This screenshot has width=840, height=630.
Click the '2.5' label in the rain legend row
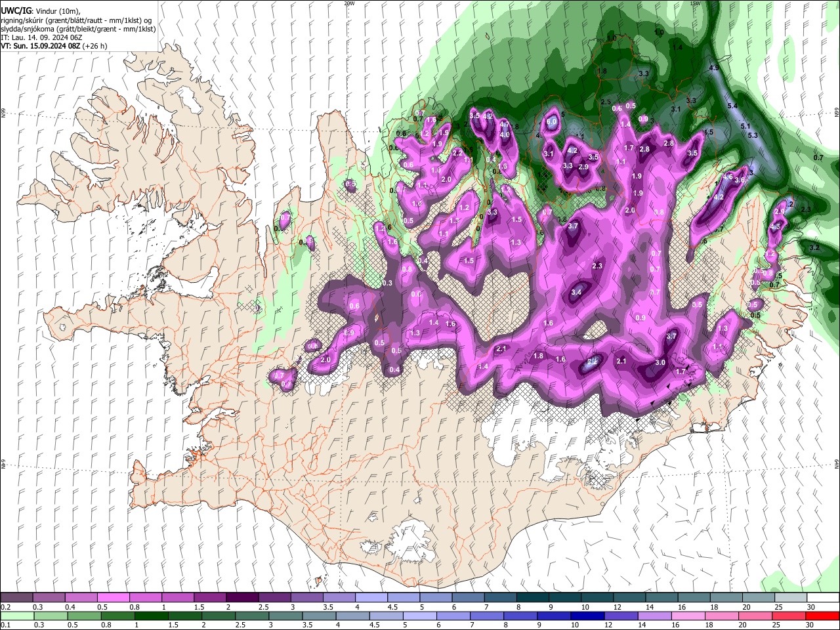[x=239, y=625]
